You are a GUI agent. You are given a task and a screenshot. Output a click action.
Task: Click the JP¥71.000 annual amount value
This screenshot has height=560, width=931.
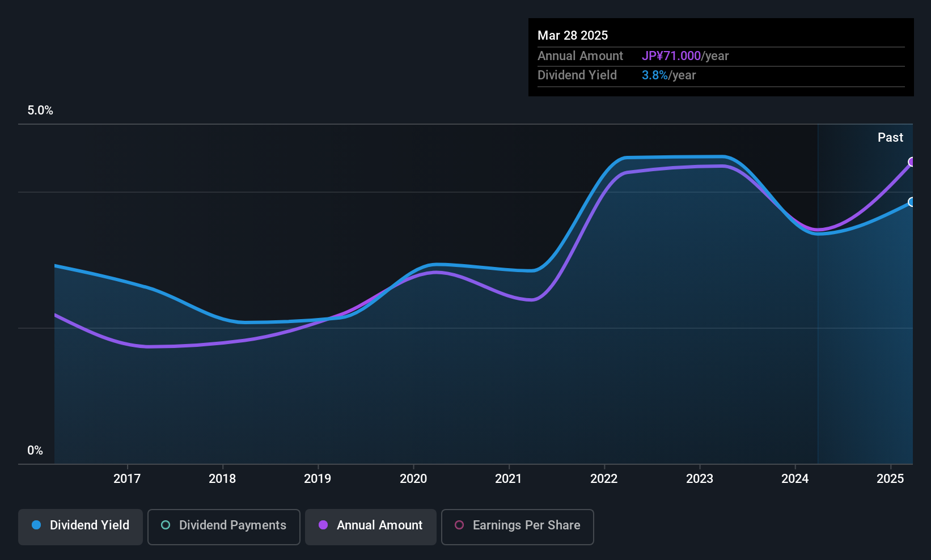[x=671, y=56]
